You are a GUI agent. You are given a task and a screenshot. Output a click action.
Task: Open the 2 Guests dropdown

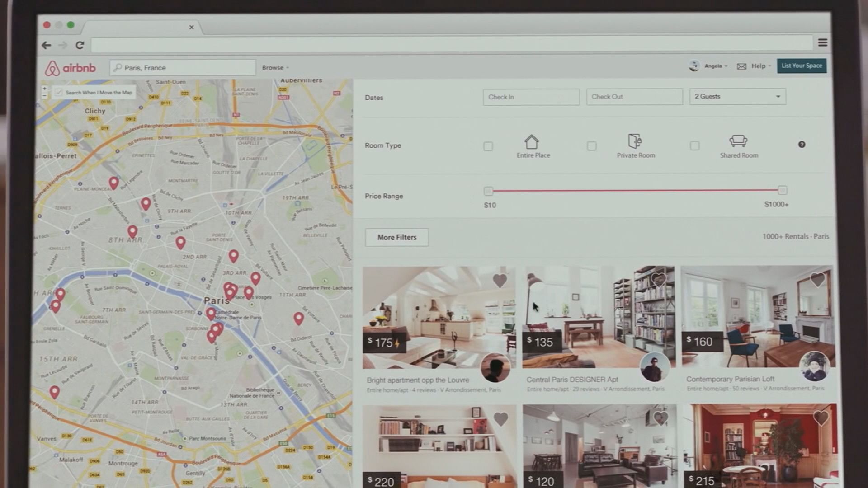point(737,96)
